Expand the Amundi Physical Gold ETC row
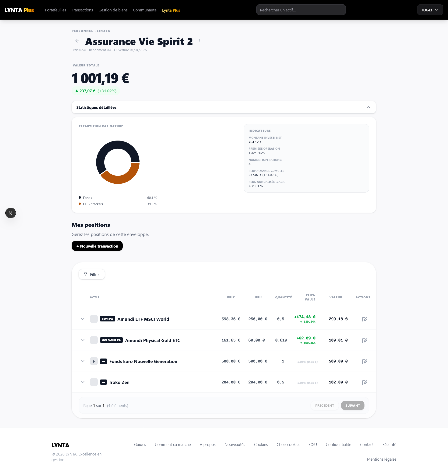 pos(83,340)
